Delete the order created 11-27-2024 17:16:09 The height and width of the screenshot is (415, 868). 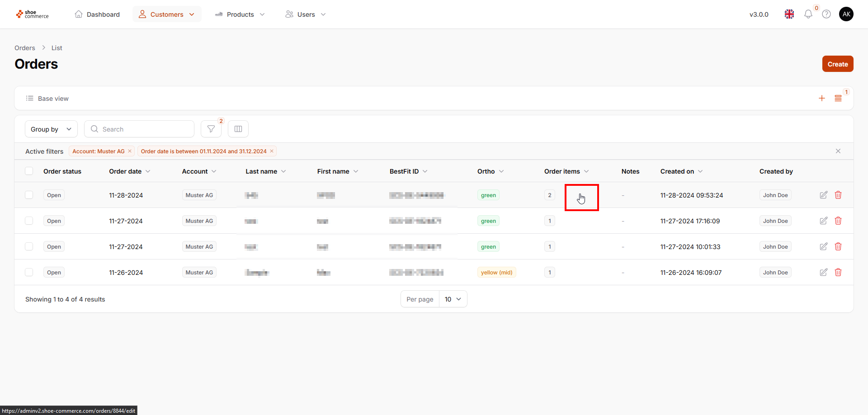point(838,221)
